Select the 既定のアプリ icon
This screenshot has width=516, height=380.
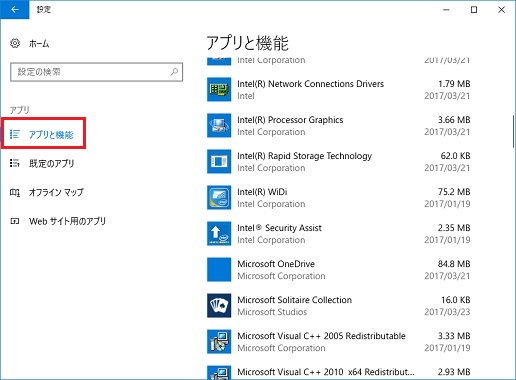(x=15, y=163)
